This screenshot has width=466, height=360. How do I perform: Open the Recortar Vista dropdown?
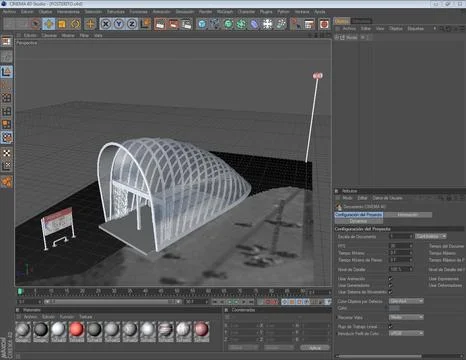[x=406, y=317]
